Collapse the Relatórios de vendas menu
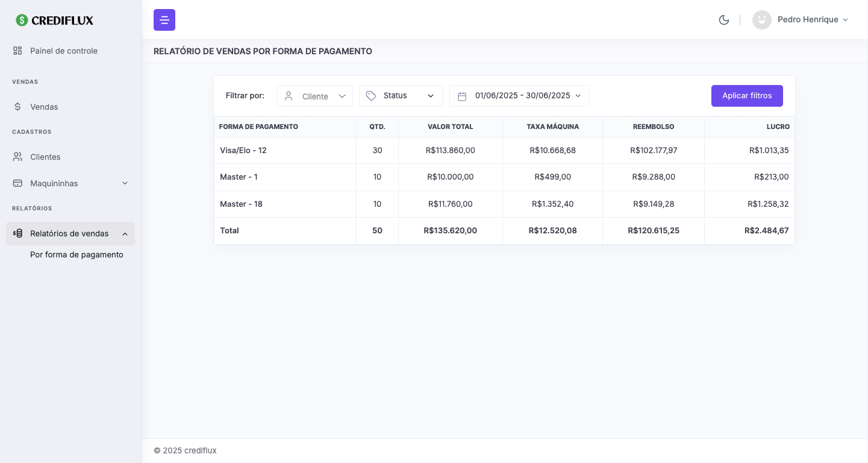The image size is (868, 463). point(125,234)
